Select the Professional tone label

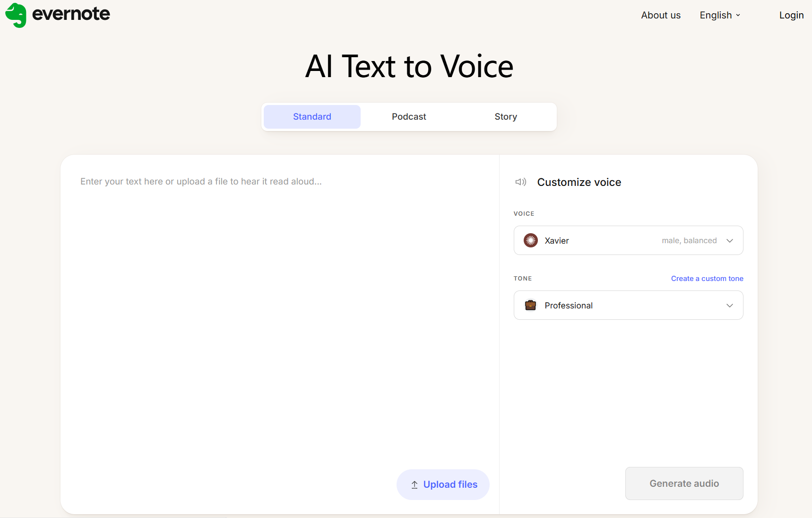point(568,306)
